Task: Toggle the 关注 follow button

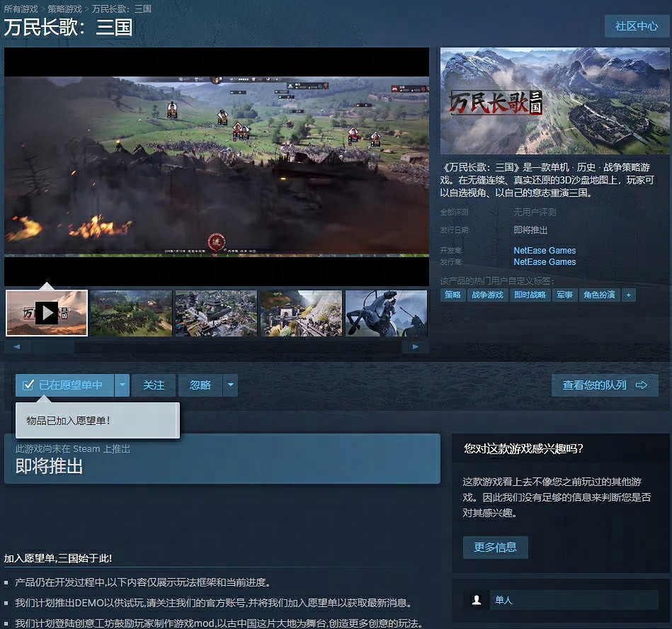Action: click(x=154, y=385)
